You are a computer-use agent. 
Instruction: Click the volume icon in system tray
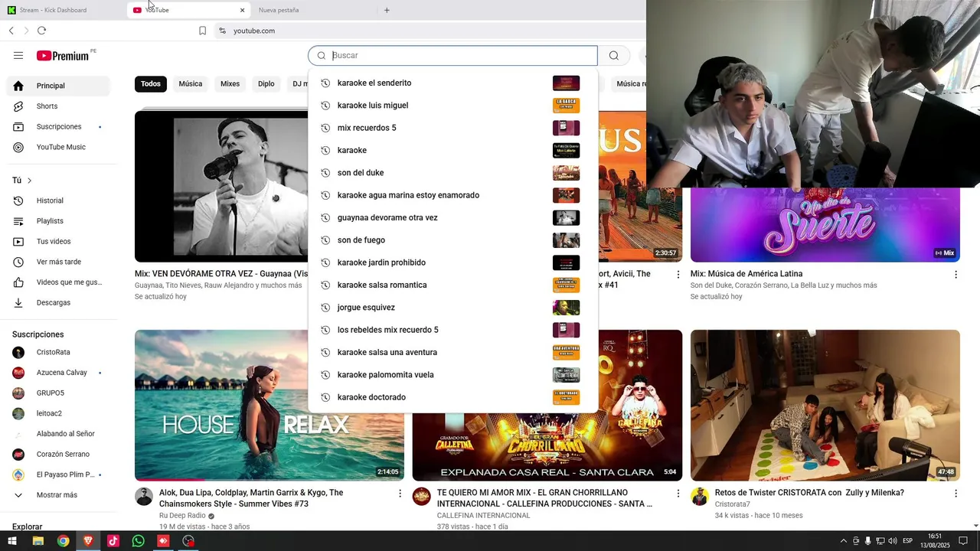point(892,541)
